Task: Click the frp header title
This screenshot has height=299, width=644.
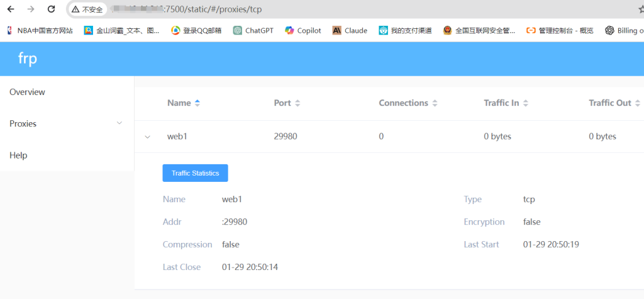Action: tap(28, 59)
